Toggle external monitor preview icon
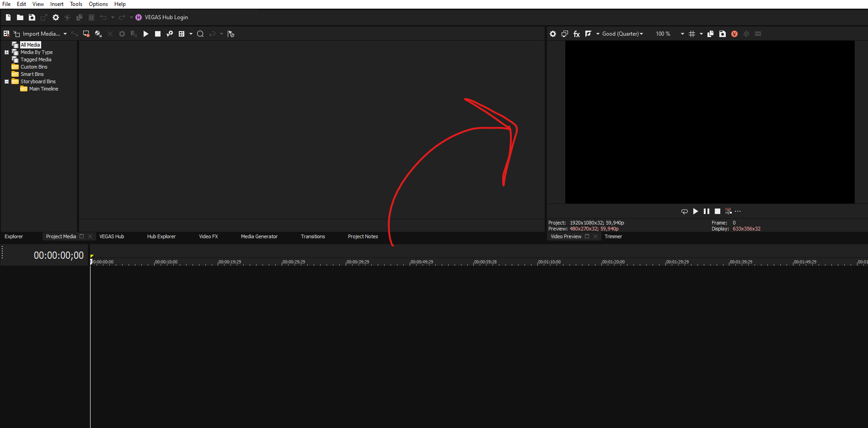 [x=565, y=34]
